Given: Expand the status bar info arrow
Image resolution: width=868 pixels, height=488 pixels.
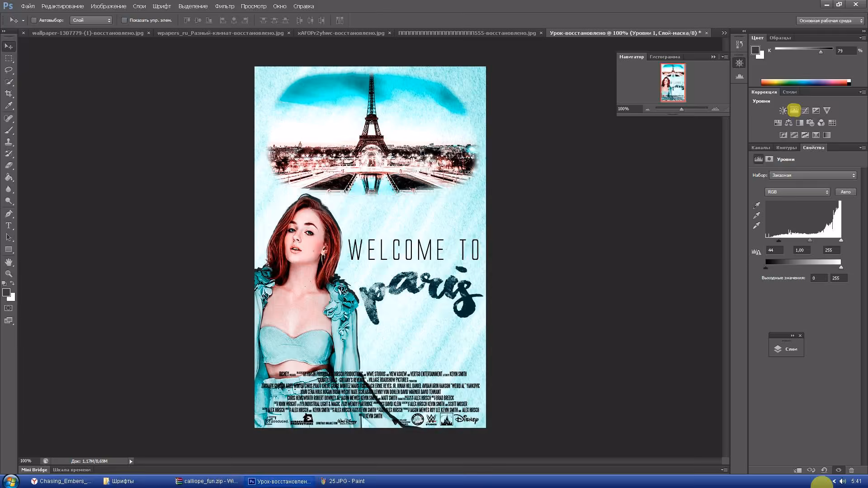Looking at the screenshot, I should click(131, 461).
